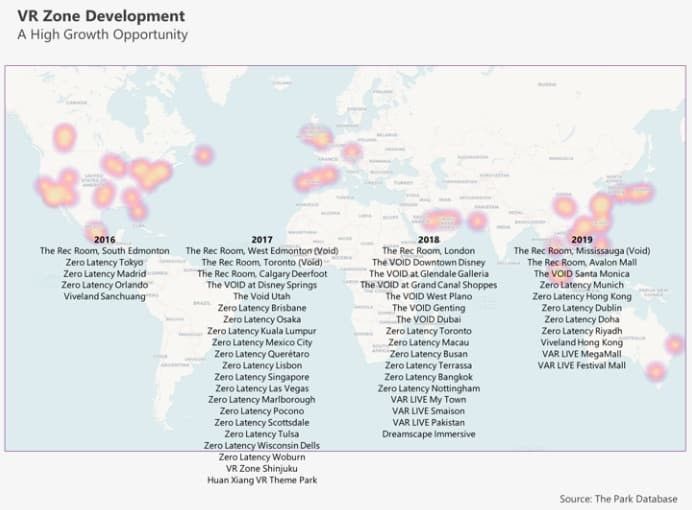Select The VOID Dubai entry
This screenshot has width=692, height=510.
pyautogui.click(x=428, y=319)
